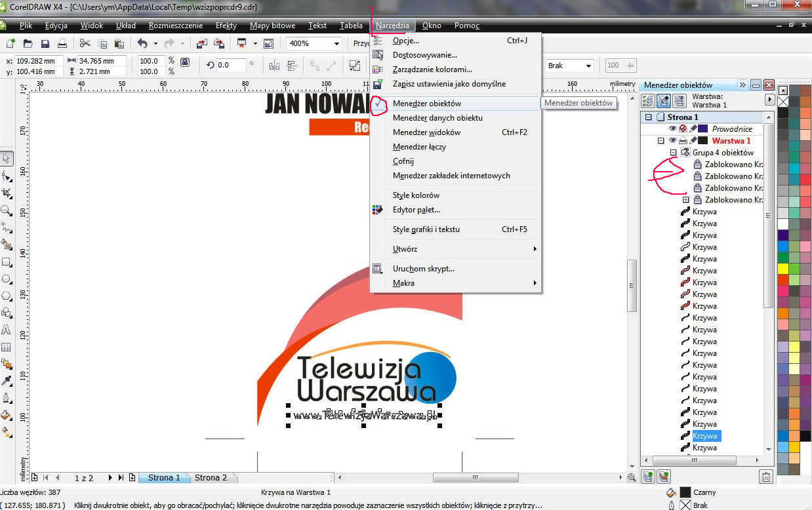Screen dimensions: 812x510
Task: Toggle visibility eye of Warstwa 1
Action: coord(672,141)
